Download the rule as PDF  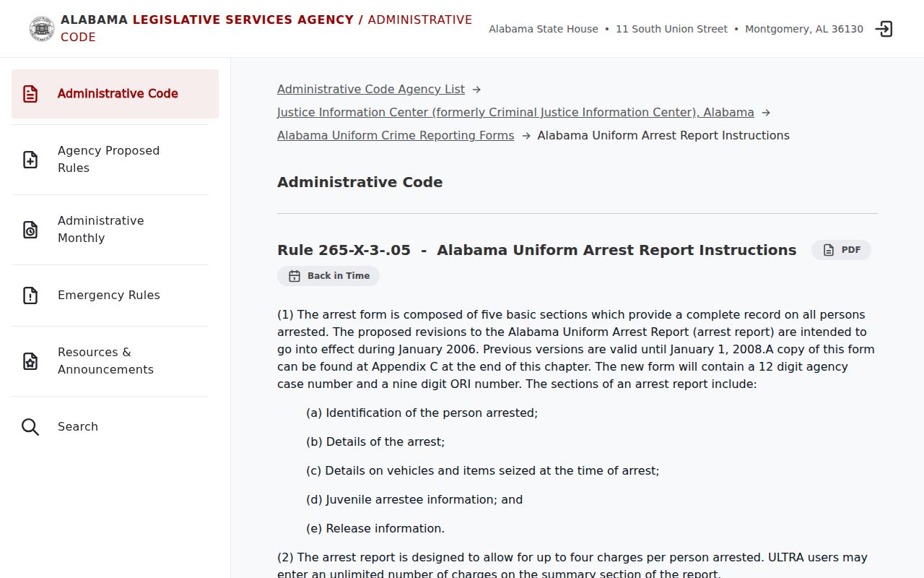pyautogui.click(x=841, y=250)
